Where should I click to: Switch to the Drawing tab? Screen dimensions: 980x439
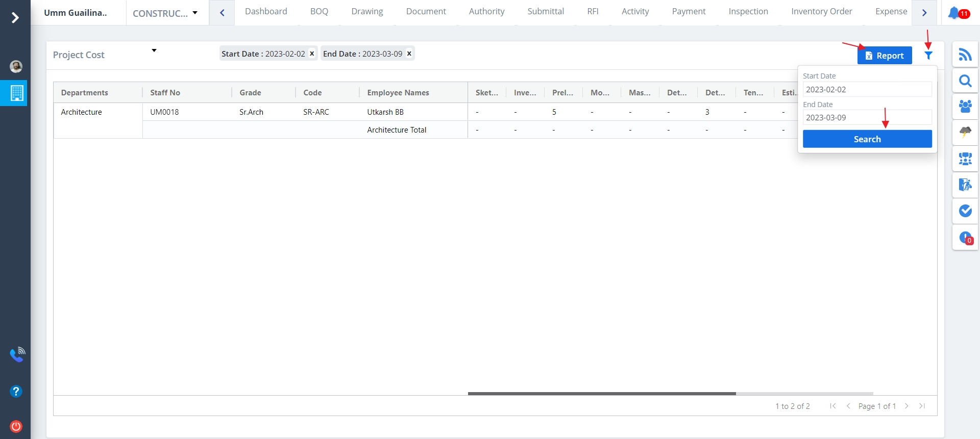367,12
